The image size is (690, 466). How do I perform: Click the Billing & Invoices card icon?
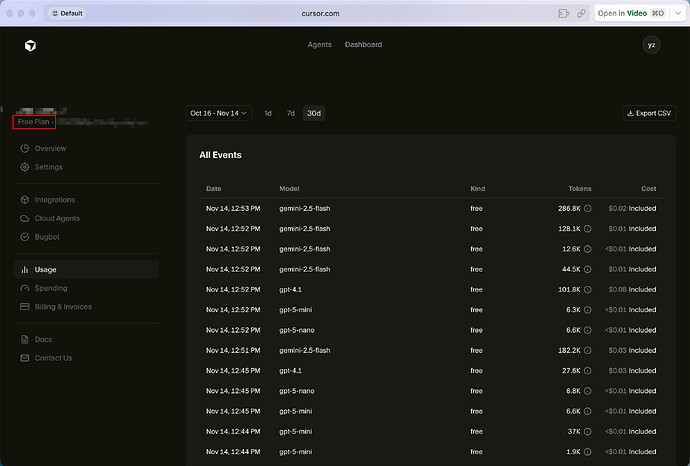(25, 307)
